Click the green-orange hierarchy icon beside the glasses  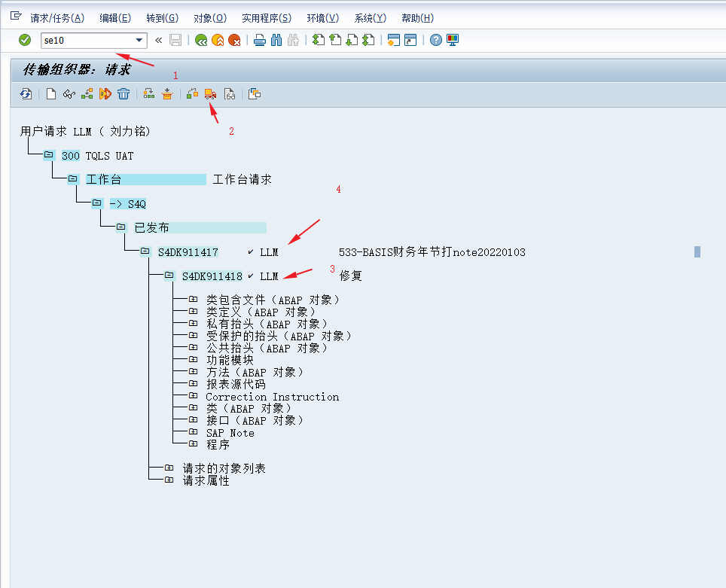pyautogui.click(x=87, y=94)
